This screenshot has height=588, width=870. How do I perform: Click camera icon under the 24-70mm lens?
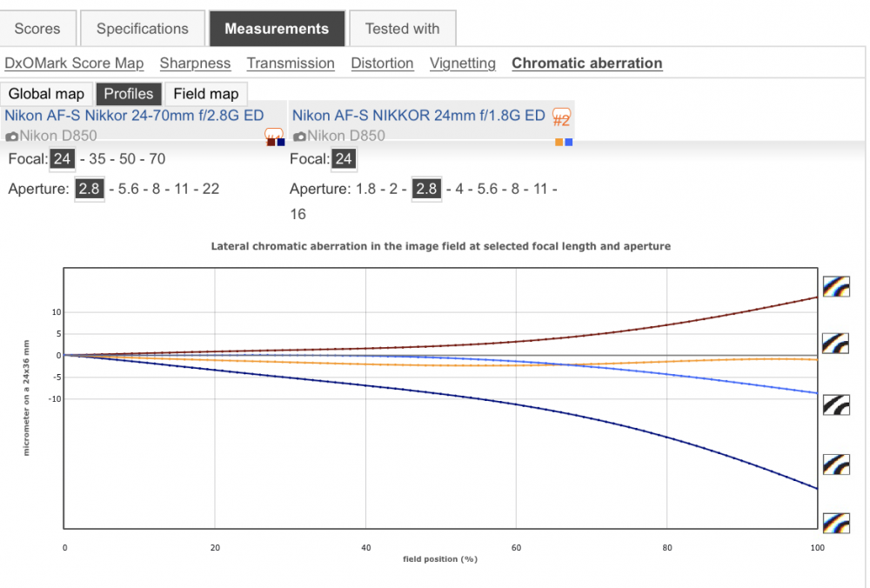point(11,137)
